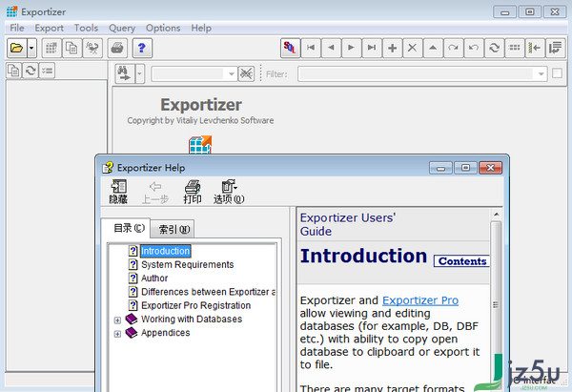
Task: Click help content scrollbar up arrow
Action: [x=496, y=215]
